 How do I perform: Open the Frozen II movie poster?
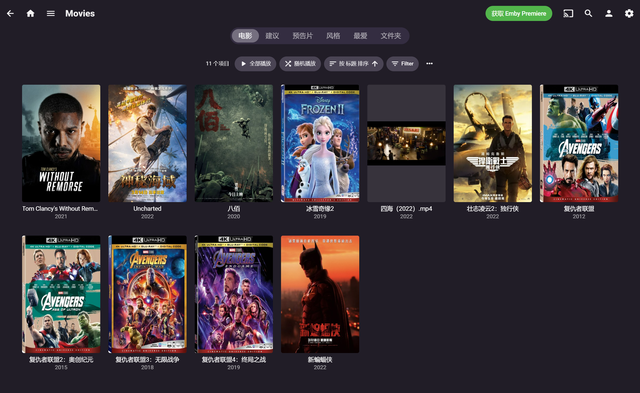pyautogui.click(x=320, y=143)
